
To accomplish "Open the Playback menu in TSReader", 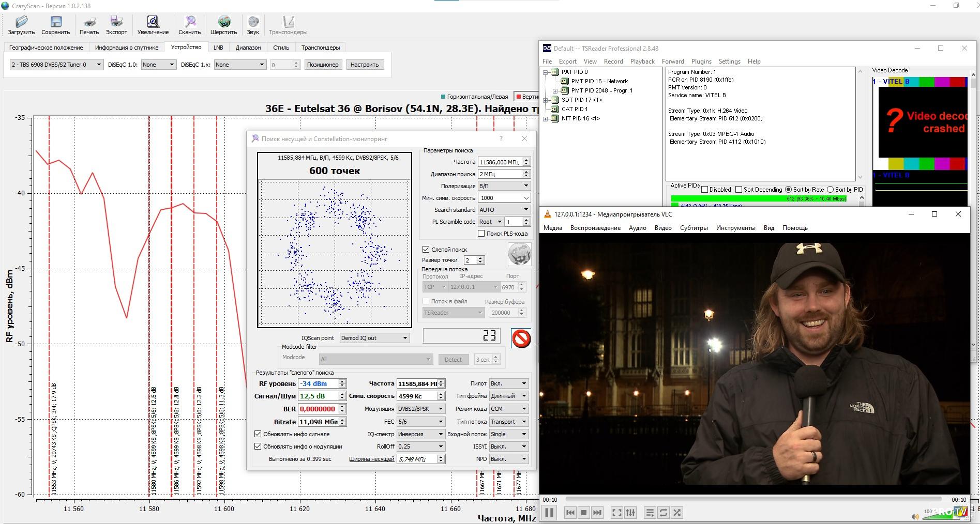I will coord(642,61).
